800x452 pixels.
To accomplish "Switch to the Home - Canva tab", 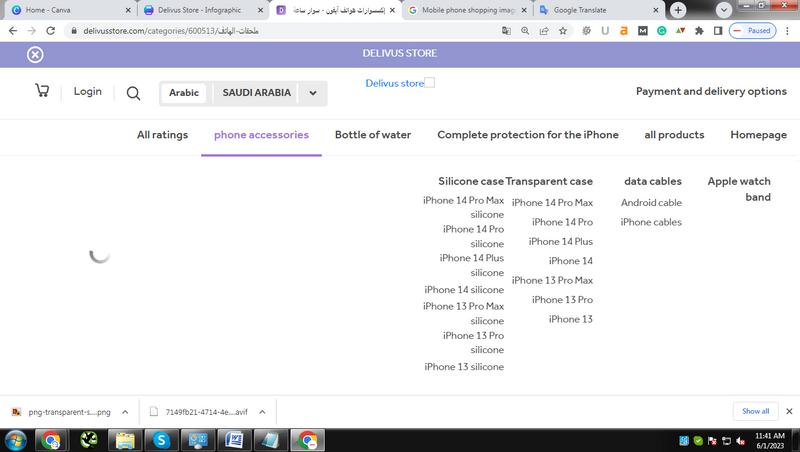I will point(71,10).
